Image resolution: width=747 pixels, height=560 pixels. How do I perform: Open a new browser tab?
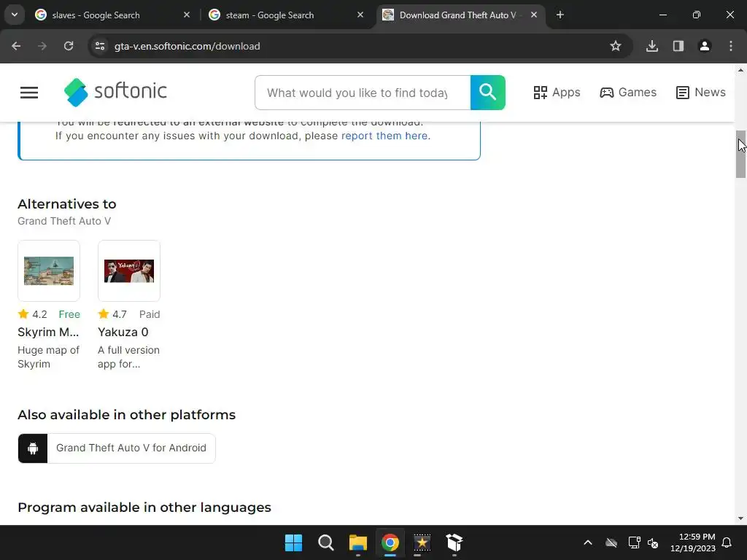tap(560, 15)
